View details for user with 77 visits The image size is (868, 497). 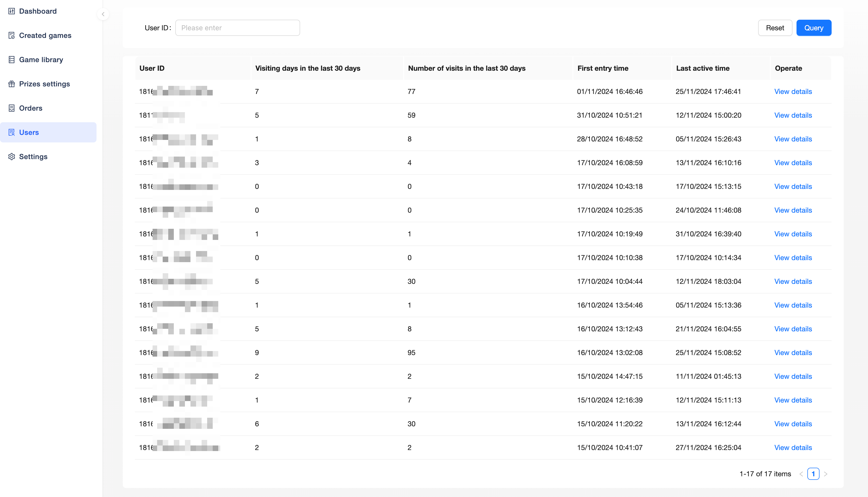[x=793, y=91]
